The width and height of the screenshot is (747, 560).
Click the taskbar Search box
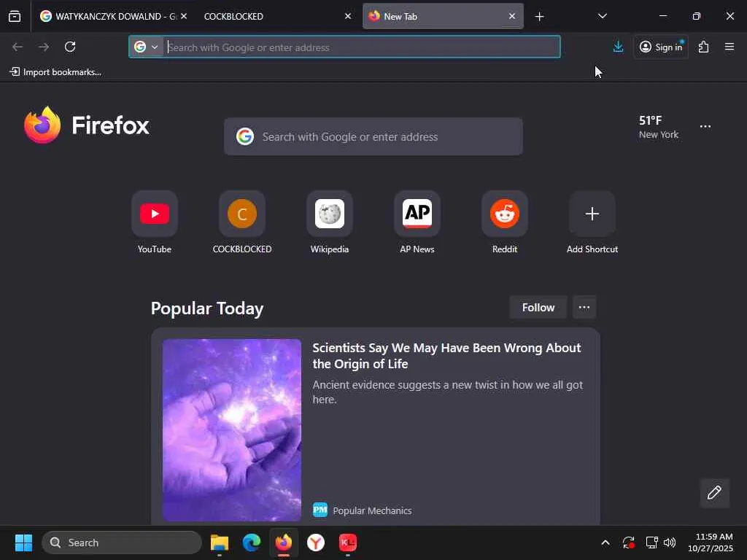click(x=122, y=542)
